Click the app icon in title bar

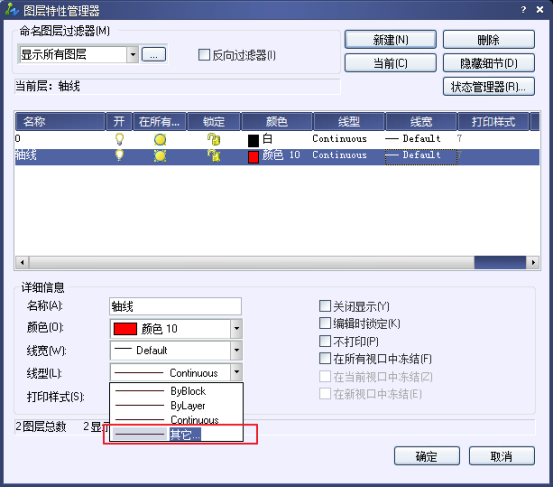click(x=12, y=10)
